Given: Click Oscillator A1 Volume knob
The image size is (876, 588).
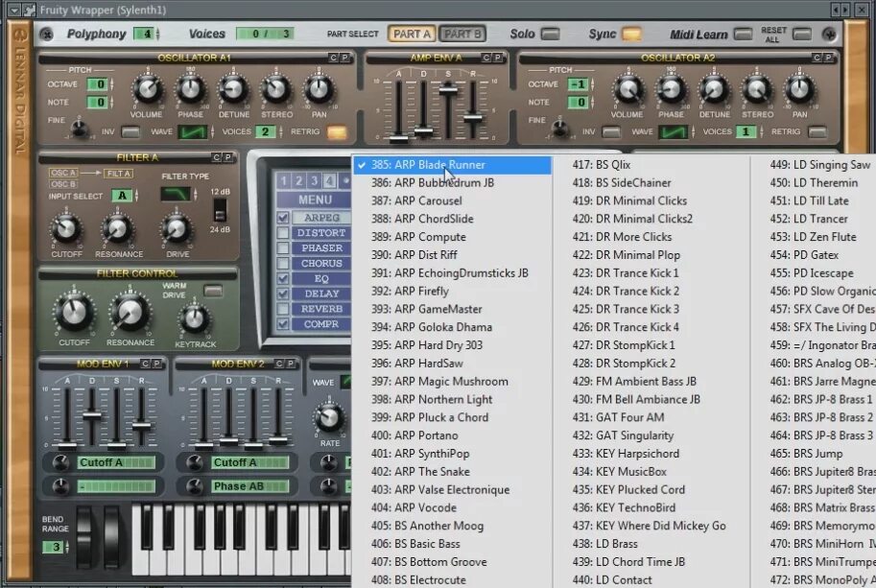Looking at the screenshot, I should 147,89.
